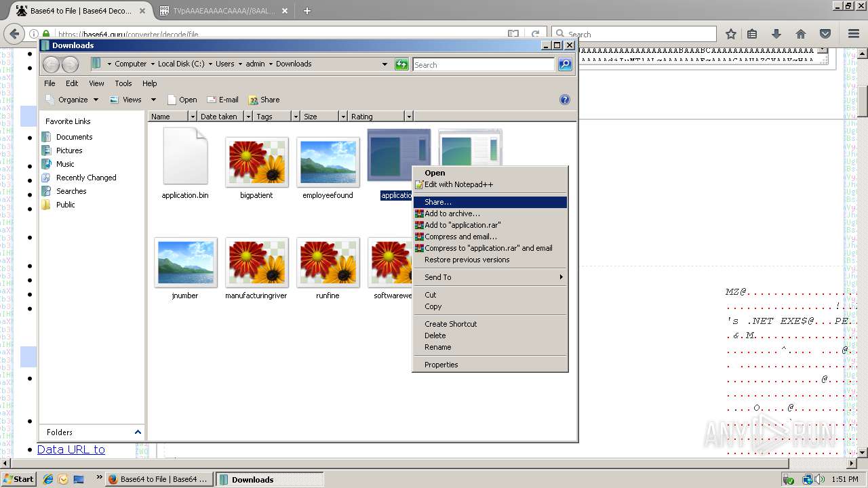Choose Compress and email... option
Screen dimensions: 868x488
(490, 237)
